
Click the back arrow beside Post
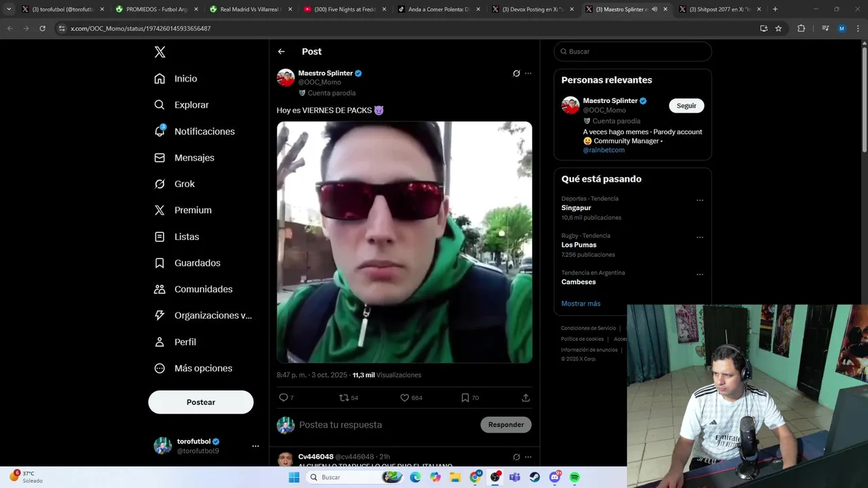pyautogui.click(x=281, y=52)
